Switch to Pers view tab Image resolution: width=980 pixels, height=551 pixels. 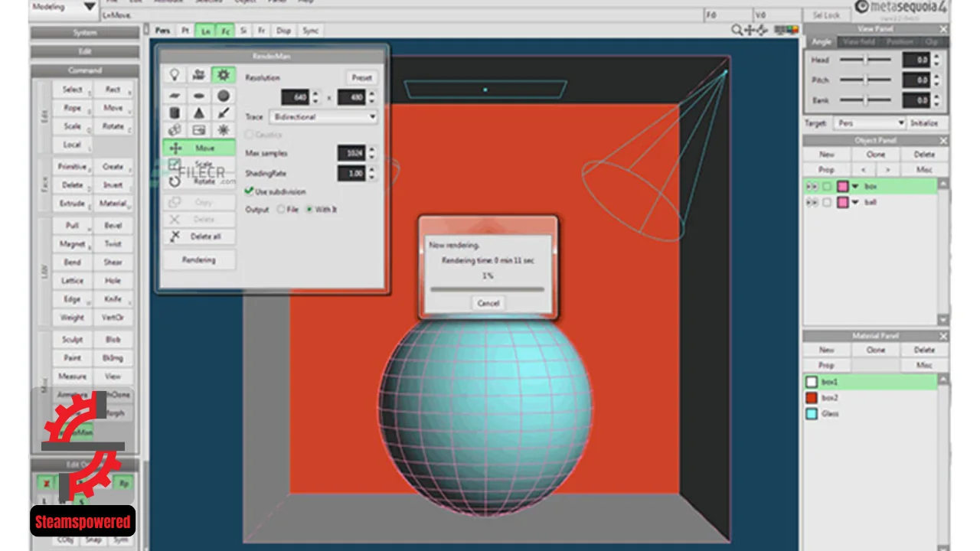(162, 31)
